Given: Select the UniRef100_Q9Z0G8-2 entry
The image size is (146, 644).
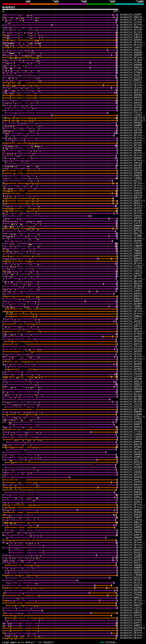Looking at the screenshot, I should [132, 628].
